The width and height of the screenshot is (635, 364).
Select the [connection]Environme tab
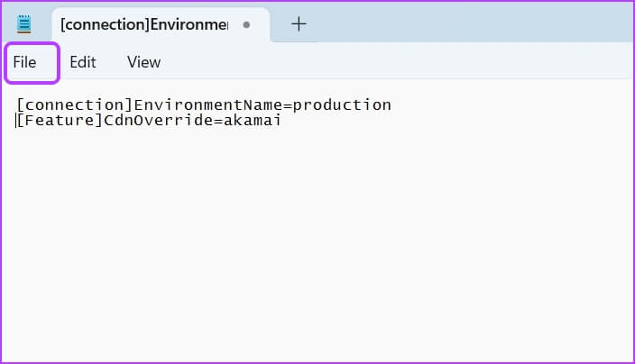click(x=161, y=24)
